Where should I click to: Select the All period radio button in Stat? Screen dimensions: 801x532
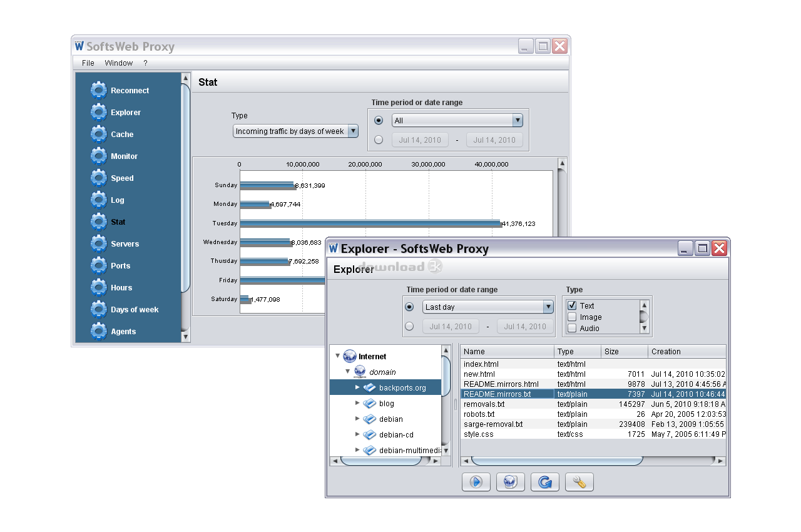point(379,120)
